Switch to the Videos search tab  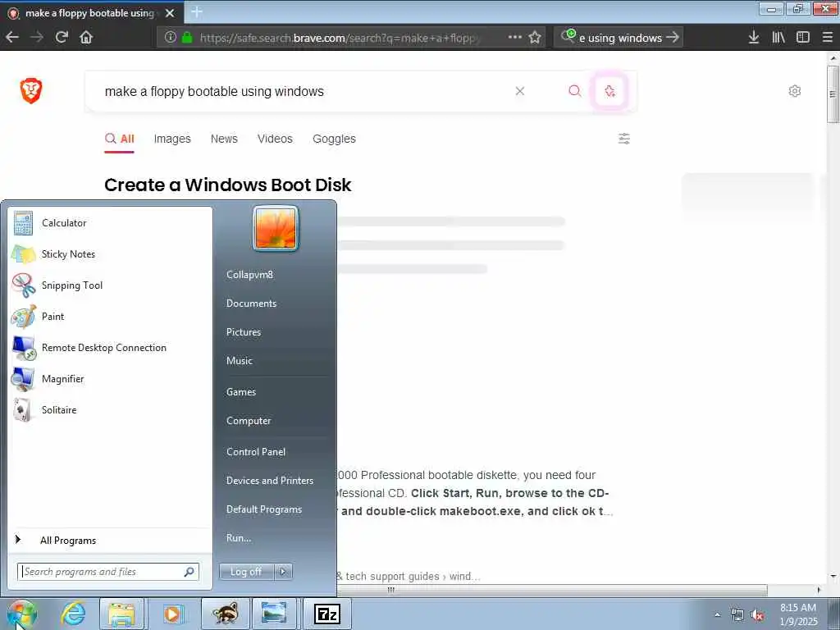click(275, 139)
